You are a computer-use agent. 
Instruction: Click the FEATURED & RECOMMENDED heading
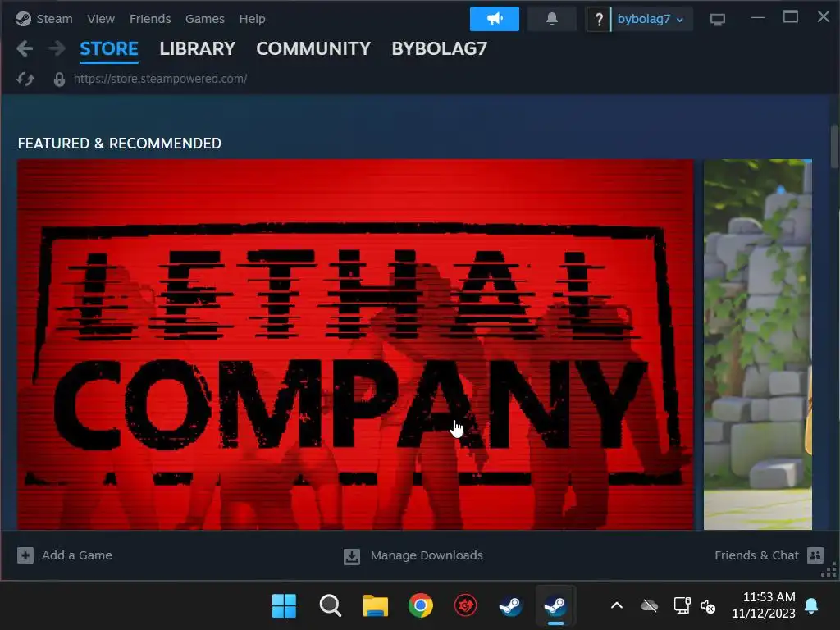click(120, 144)
